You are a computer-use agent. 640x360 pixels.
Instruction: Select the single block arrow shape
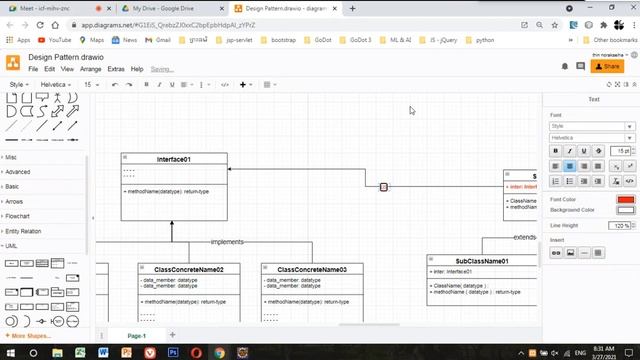[73, 111]
